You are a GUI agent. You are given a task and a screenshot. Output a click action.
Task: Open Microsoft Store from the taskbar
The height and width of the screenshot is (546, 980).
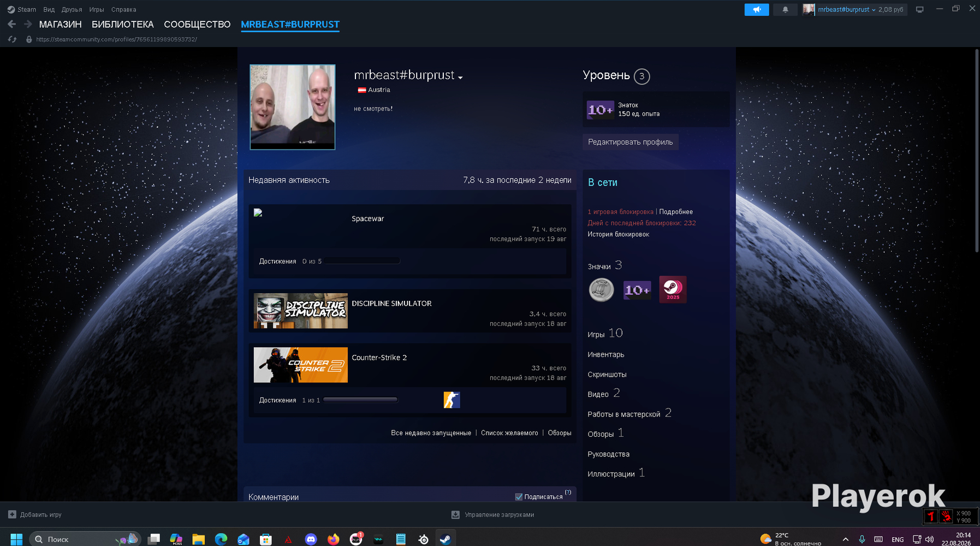(x=266, y=539)
